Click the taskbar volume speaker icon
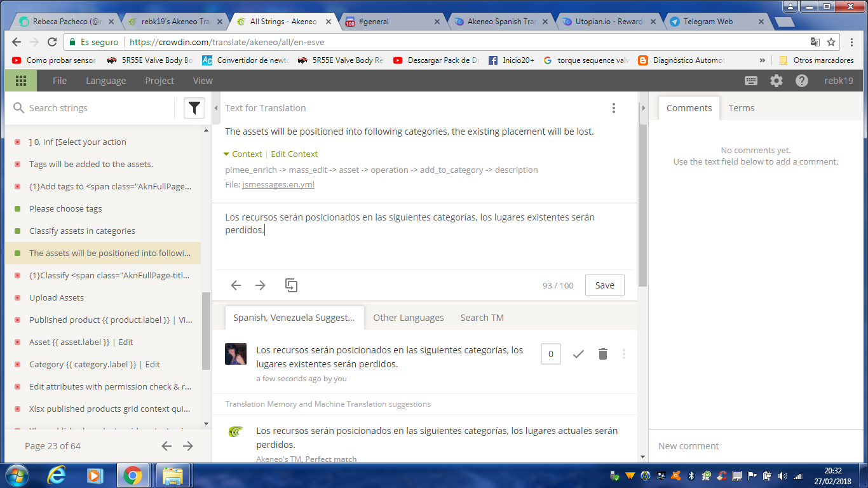868x488 pixels. point(782,475)
